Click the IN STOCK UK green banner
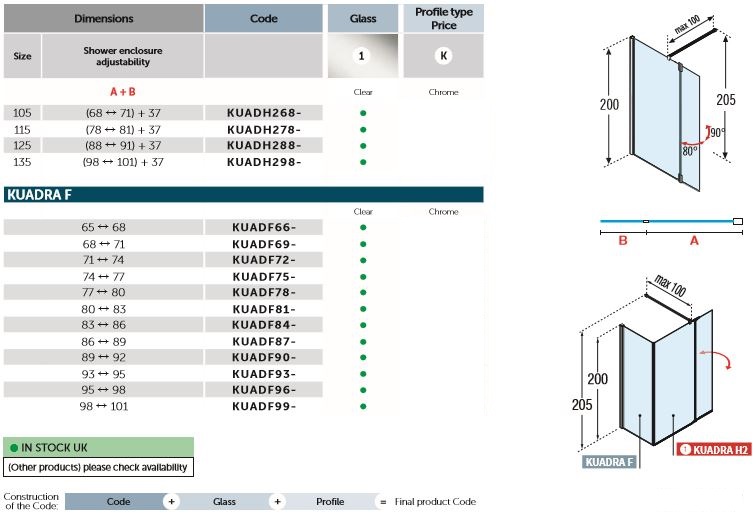The image size is (756, 521). [x=98, y=447]
